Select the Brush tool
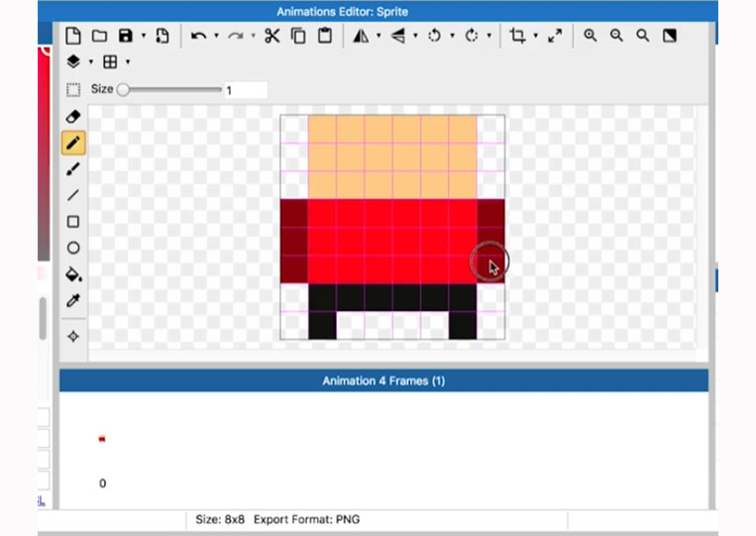756x536 pixels. point(73,169)
